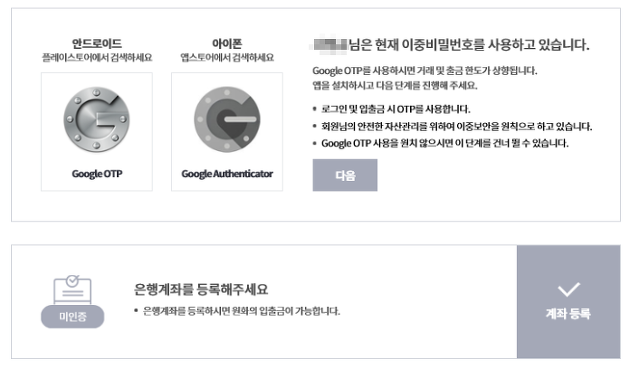Image resolution: width=630 pixels, height=370 pixels.
Task: Click the checkmark icon above 계좌 등록
Action: (x=569, y=289)
